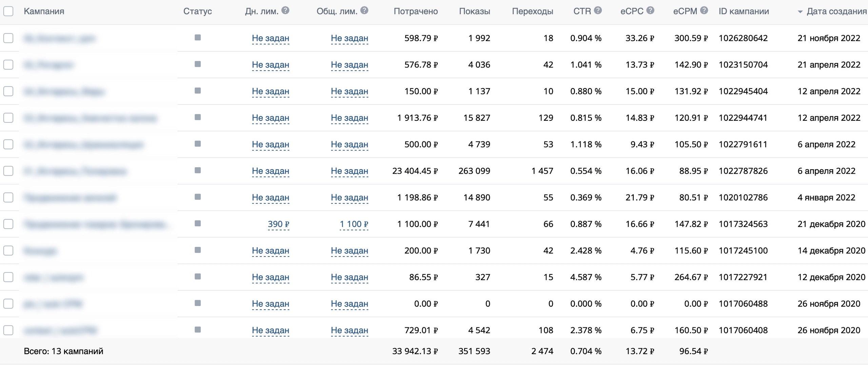This screenshot has width=868, height=365.
Task: Sort table by Показы column header
Action: [x=474, y=11]
